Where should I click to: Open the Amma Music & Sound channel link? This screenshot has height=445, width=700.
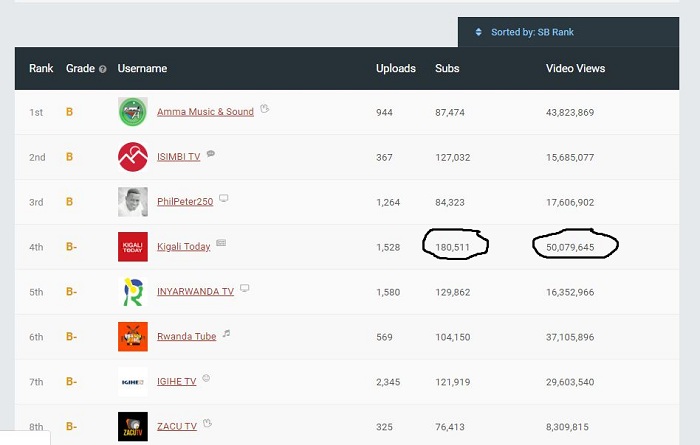click(x=205, y=112)
